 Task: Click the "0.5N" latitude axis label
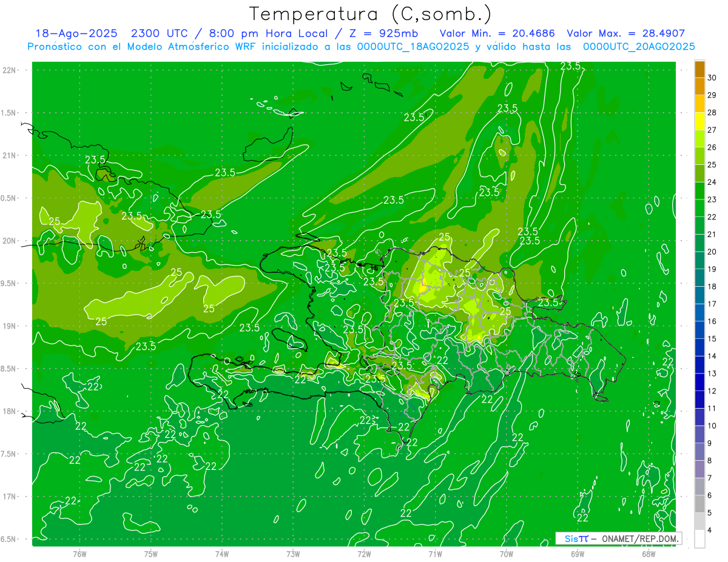pos(10,198)
